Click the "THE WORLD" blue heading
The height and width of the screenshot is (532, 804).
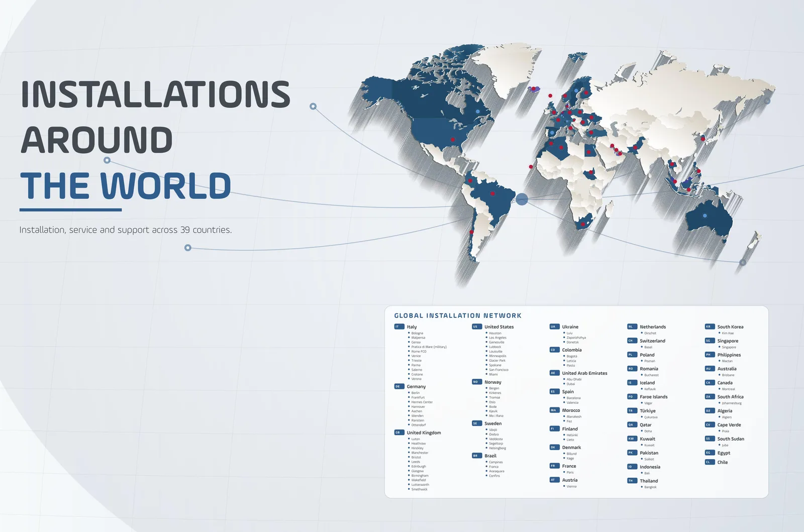click(x=126, y=186)
